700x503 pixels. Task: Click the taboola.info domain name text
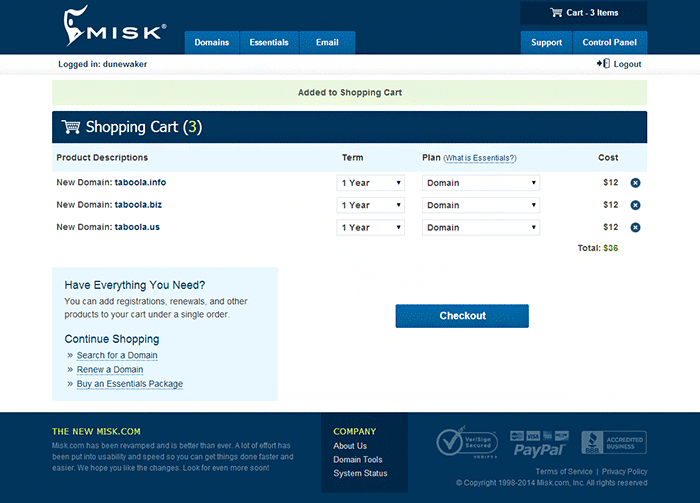pos(140,183)
